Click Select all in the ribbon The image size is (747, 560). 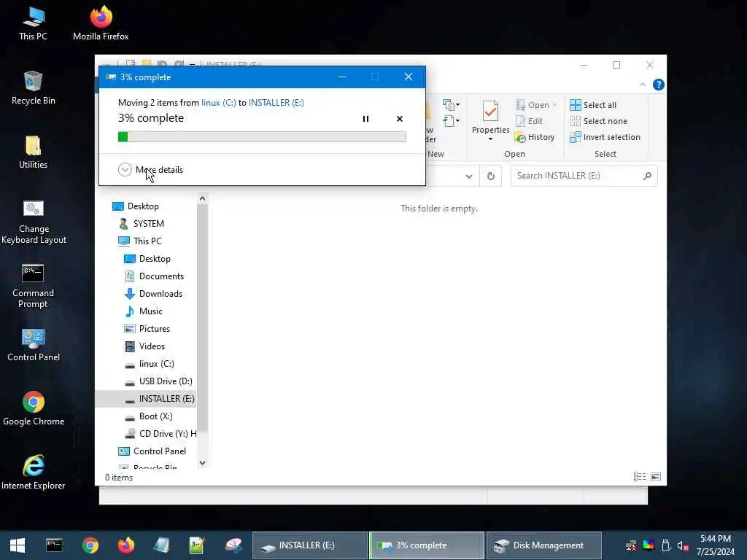pos(593,105)
